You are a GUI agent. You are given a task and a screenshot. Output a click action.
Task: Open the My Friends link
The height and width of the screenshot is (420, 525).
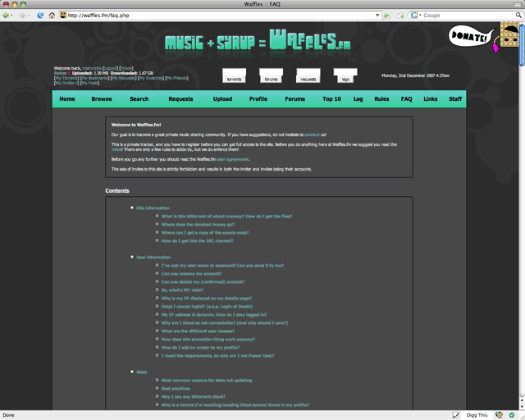click(x=177, y=78)
